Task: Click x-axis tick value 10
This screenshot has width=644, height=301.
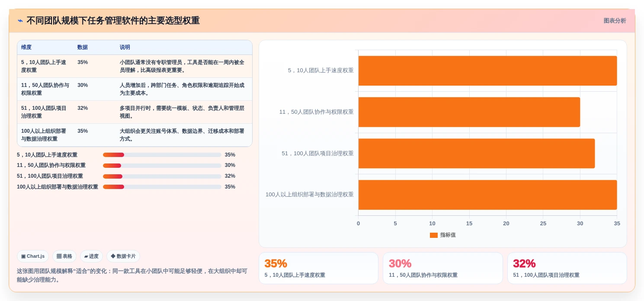Action: click(432, 224)
